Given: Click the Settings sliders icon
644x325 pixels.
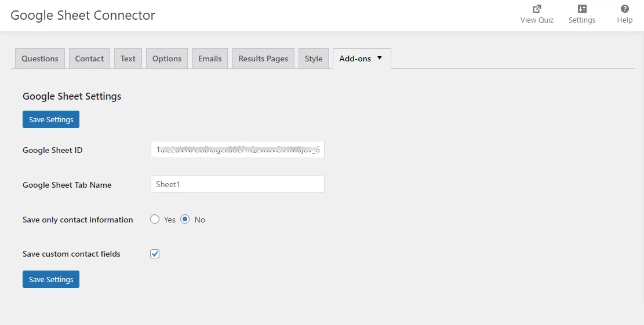Looking at the screenshot, I should (581, 9).
